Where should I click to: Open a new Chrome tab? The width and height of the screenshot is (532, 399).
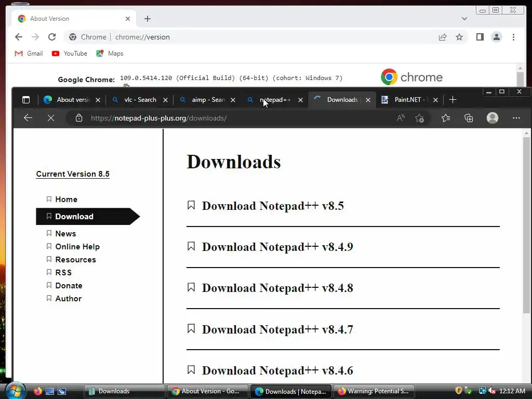coord(147,19)
